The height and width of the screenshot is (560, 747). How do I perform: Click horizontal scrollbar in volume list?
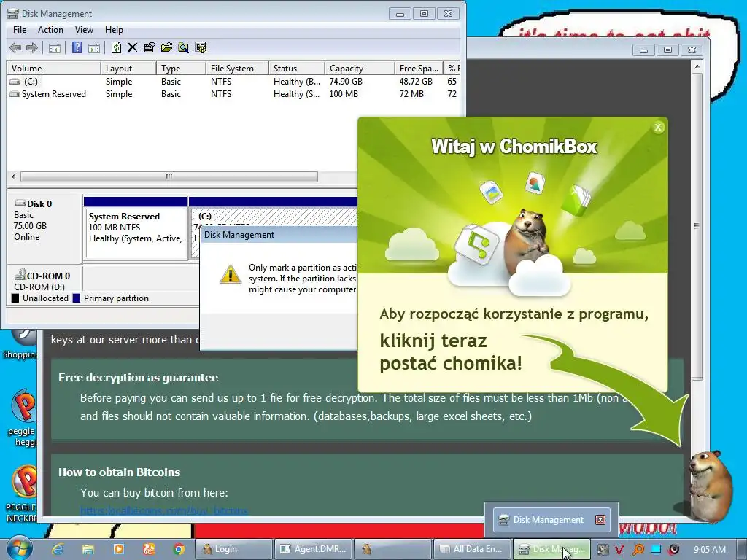(x=169, y=176)
